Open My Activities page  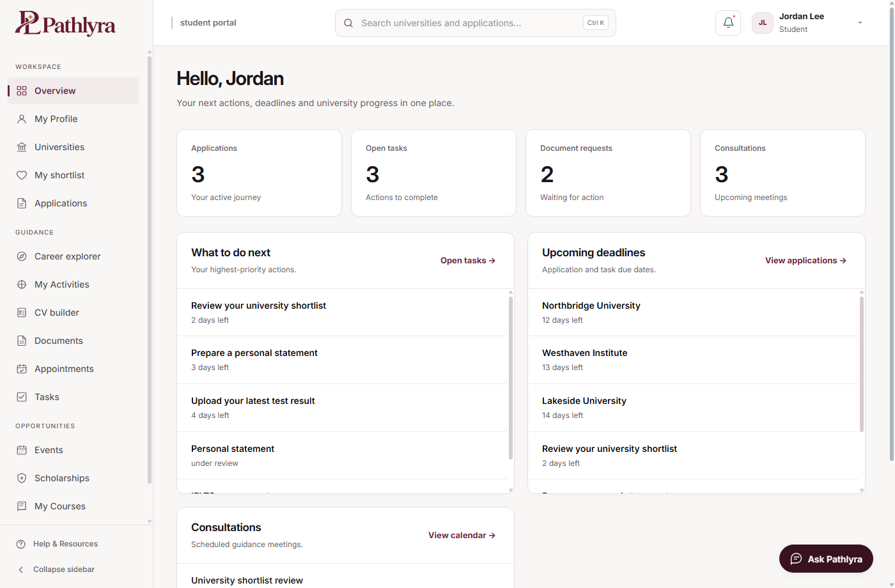pos(74,284)
